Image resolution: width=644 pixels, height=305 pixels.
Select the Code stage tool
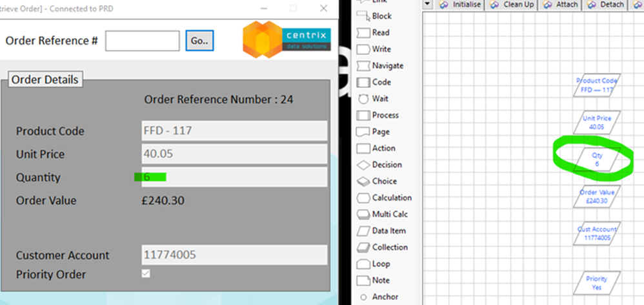pos(374,82)
